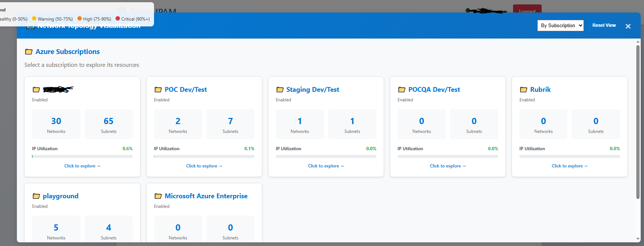
Task: Click the folder icon on playground card
Action: 36,196
